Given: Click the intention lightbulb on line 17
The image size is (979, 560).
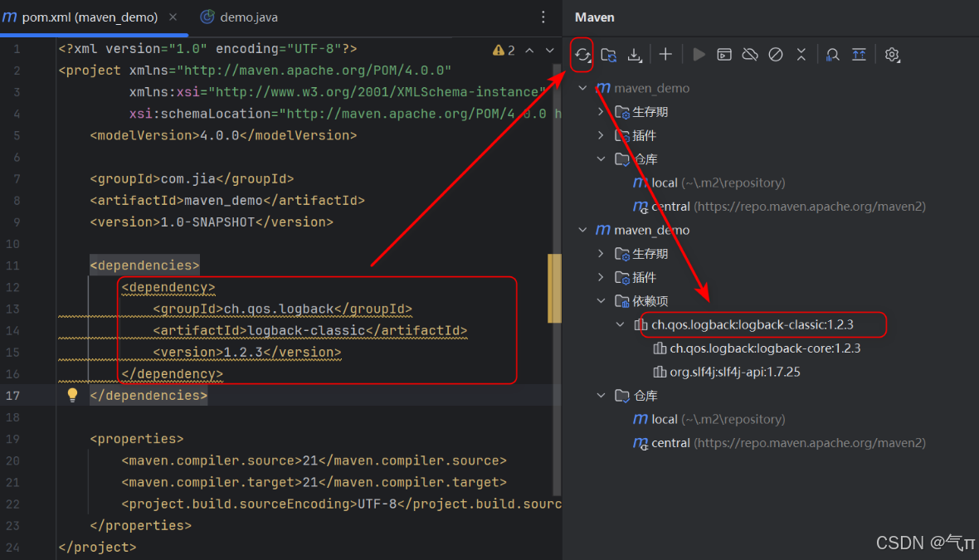Looking at the screenshot, I should [72, 395].
